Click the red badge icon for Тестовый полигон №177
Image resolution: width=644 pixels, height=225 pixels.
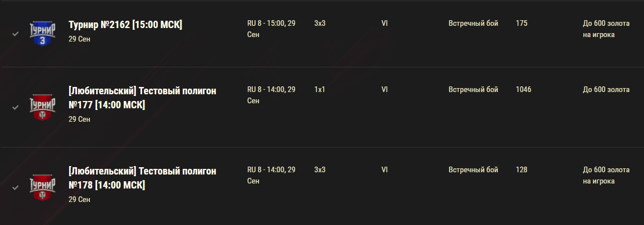pyautogui.click(x=42, y=107)
